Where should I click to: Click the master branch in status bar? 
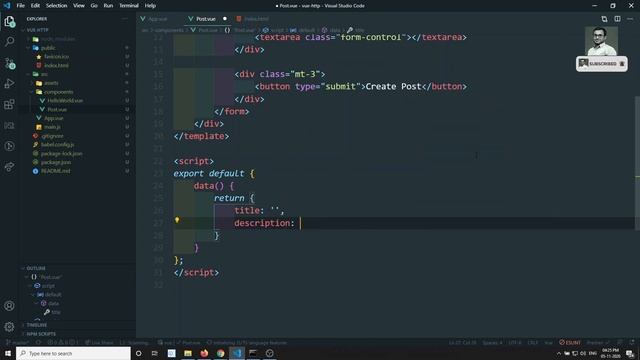point(18,342)
